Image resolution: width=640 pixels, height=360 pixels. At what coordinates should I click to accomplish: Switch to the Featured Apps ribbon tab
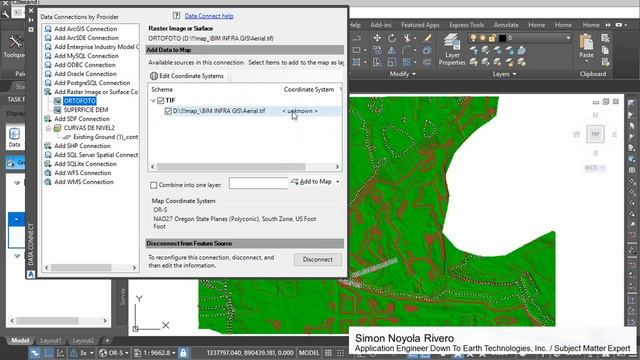pyautogui.click(x=420, y=25)
